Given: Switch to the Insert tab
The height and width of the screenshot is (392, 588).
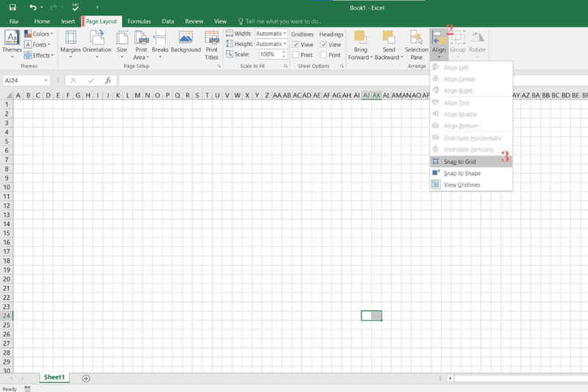Looking at the screenshot, I should coord(68,21).
